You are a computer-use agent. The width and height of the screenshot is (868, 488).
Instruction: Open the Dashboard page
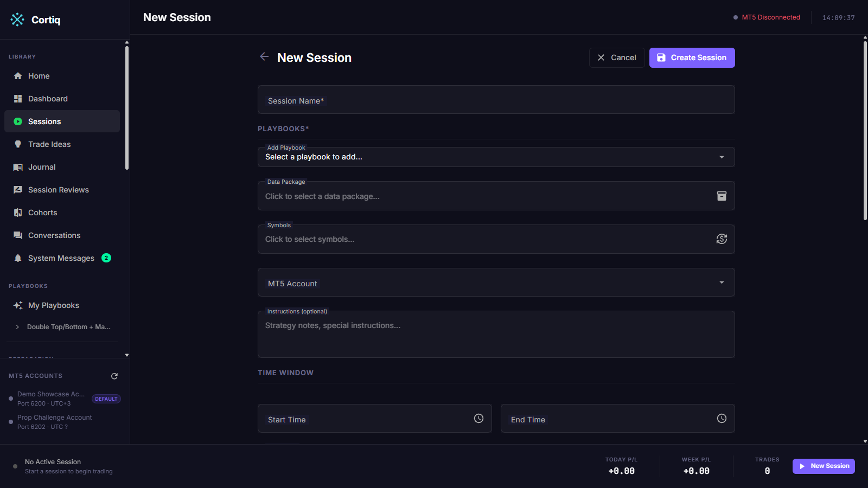pos(62,99)
